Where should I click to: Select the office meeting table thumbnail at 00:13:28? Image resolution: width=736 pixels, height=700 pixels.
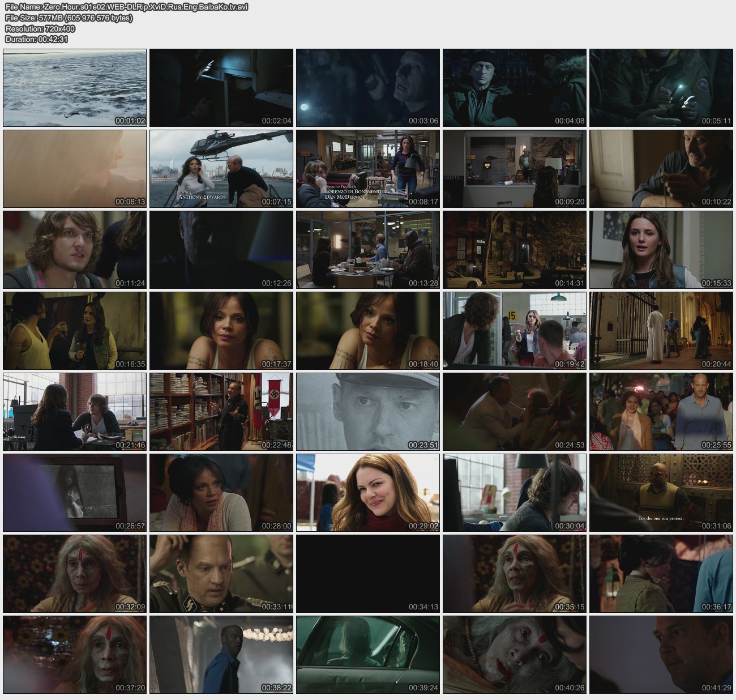coord(368,250)
